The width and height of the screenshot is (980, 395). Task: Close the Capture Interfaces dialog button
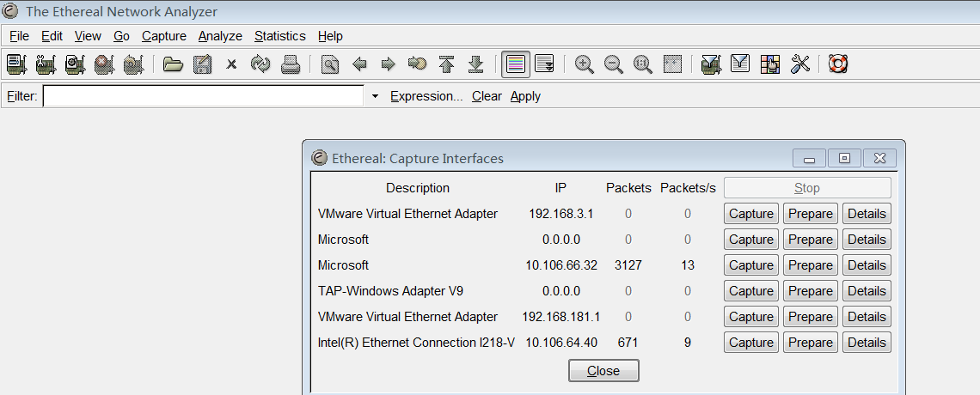[603, 371]
